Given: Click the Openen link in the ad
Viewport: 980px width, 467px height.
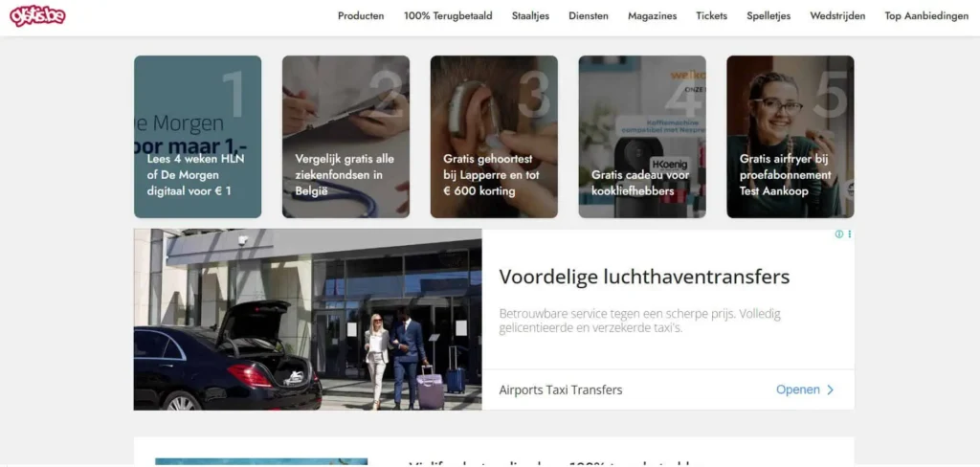Looking at the screenshot, I should [x=797, y=390].
